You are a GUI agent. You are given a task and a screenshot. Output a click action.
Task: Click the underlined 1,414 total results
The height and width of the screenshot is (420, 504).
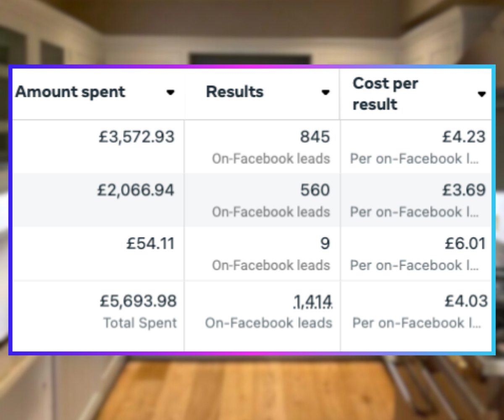(x=313, y=301)
